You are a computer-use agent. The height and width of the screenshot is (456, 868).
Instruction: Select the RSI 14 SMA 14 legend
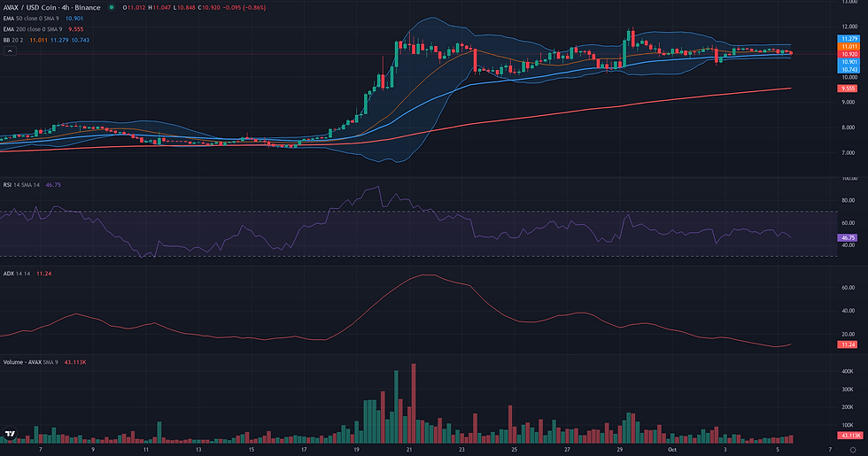coord(21,185)
